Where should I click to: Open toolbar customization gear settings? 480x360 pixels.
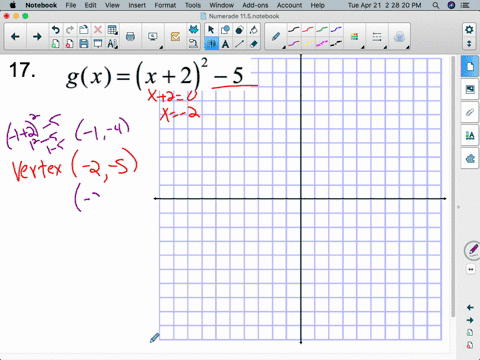point(469,30)
